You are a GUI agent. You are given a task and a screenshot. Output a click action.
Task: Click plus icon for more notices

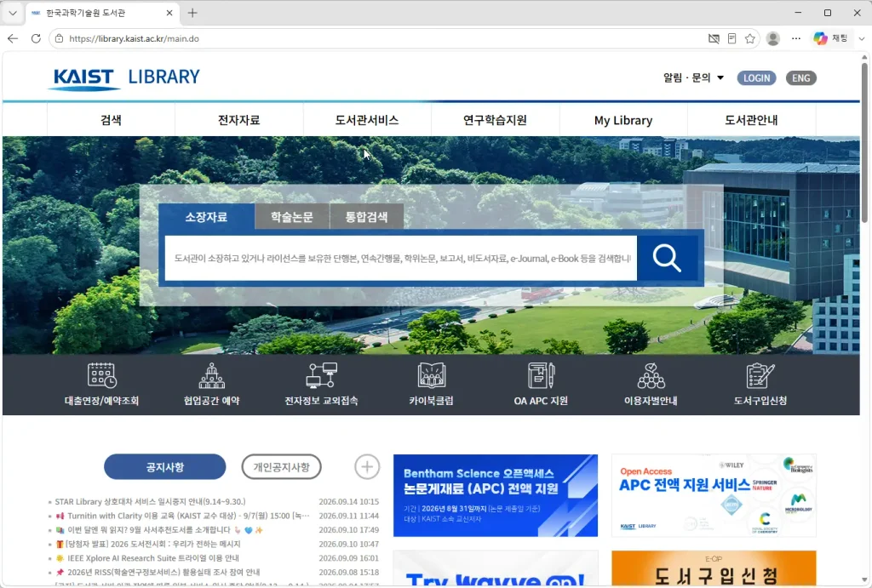[x=367, y=467]
